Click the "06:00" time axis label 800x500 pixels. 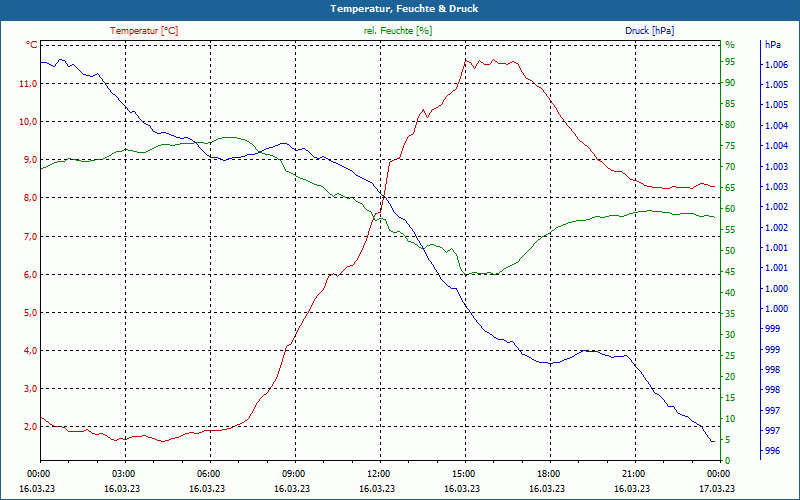(x=207, y=473)
